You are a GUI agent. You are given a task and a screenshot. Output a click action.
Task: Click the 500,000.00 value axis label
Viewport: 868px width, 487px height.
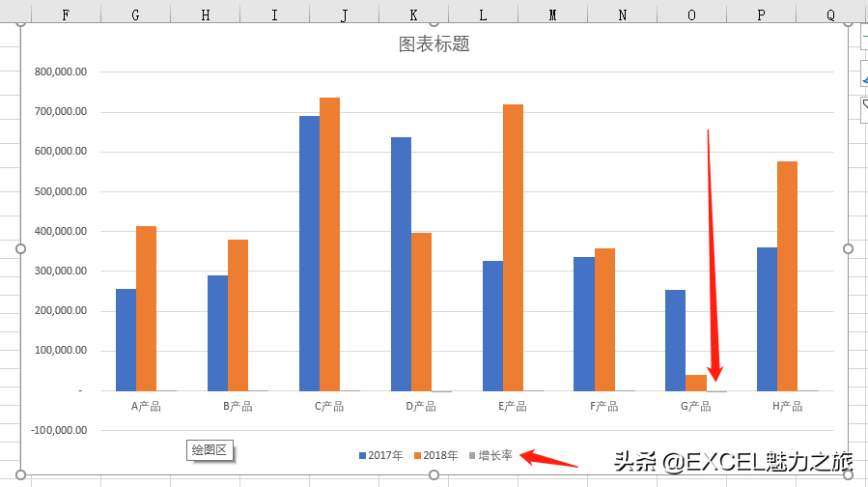coord(60,191)
